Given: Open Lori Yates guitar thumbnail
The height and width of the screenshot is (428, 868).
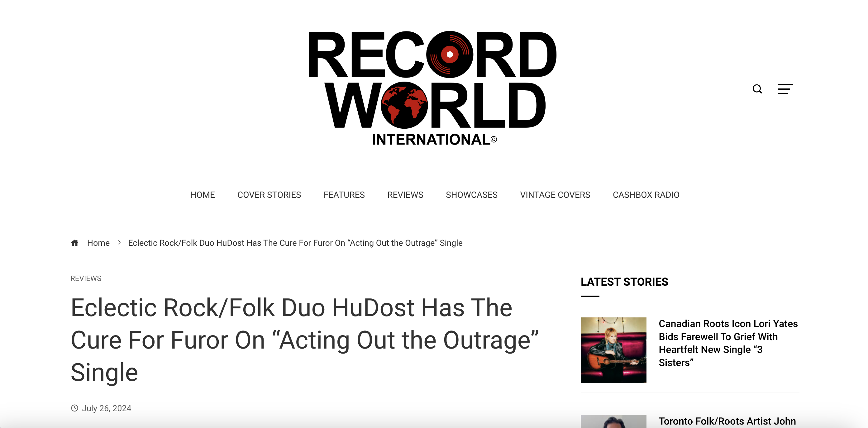Looking at the screenshot, I should pos(613,350).
